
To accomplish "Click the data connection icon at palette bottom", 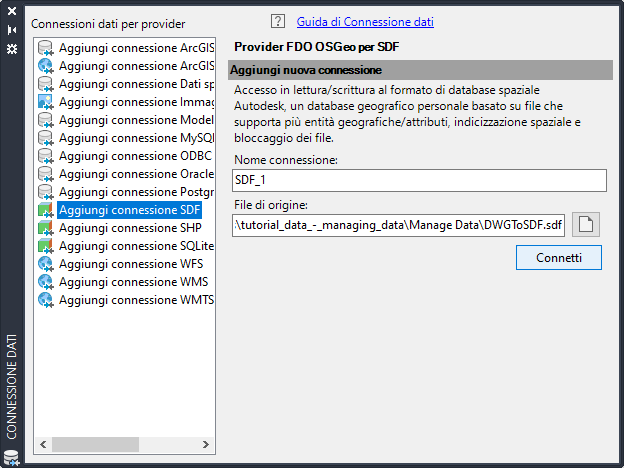I will tap(12, 457).
